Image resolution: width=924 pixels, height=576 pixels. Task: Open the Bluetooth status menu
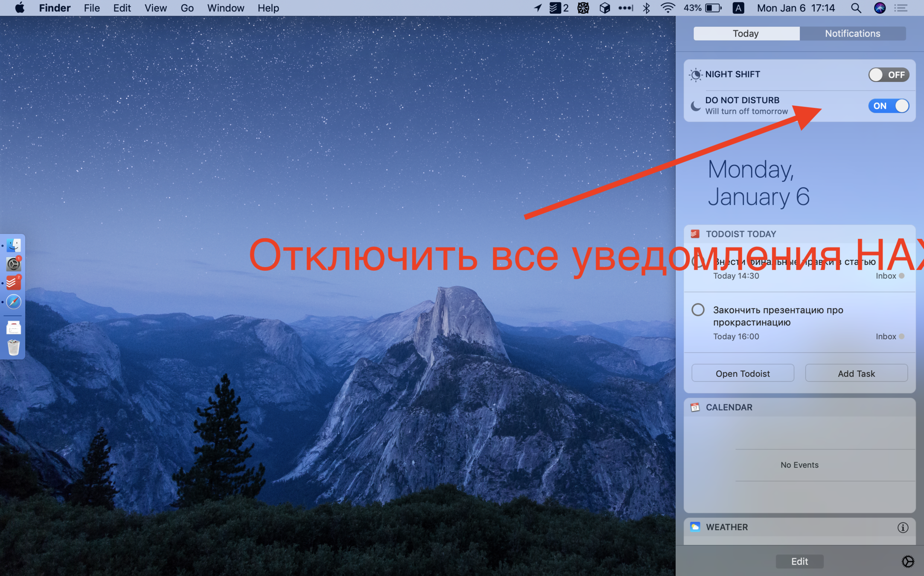pos(646,8)
